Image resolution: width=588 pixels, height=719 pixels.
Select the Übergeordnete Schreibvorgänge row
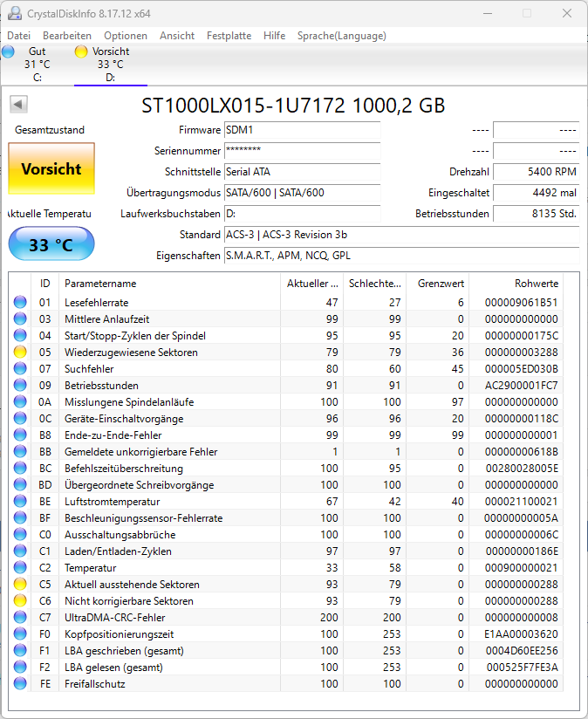pyautogui.click(x=286, y=484)
